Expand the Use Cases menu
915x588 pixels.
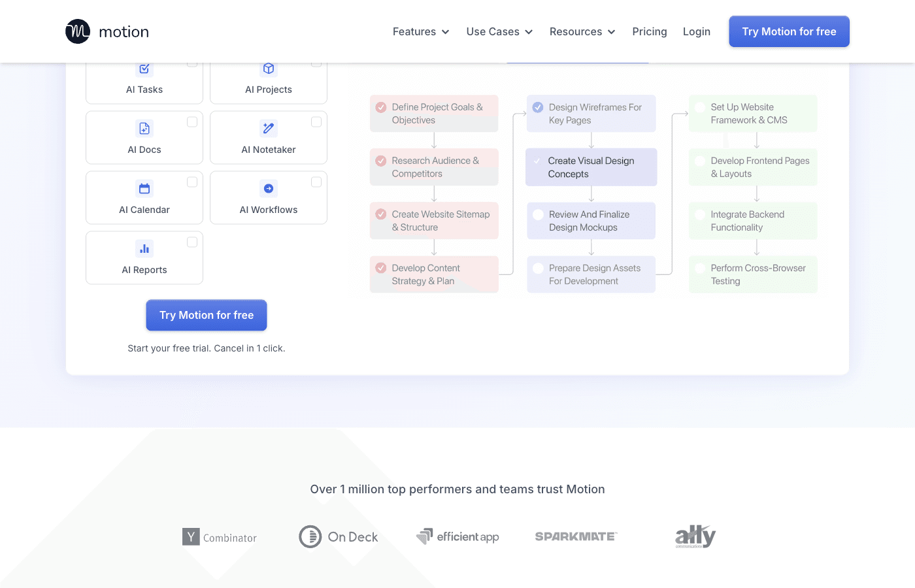coord(499,31)
